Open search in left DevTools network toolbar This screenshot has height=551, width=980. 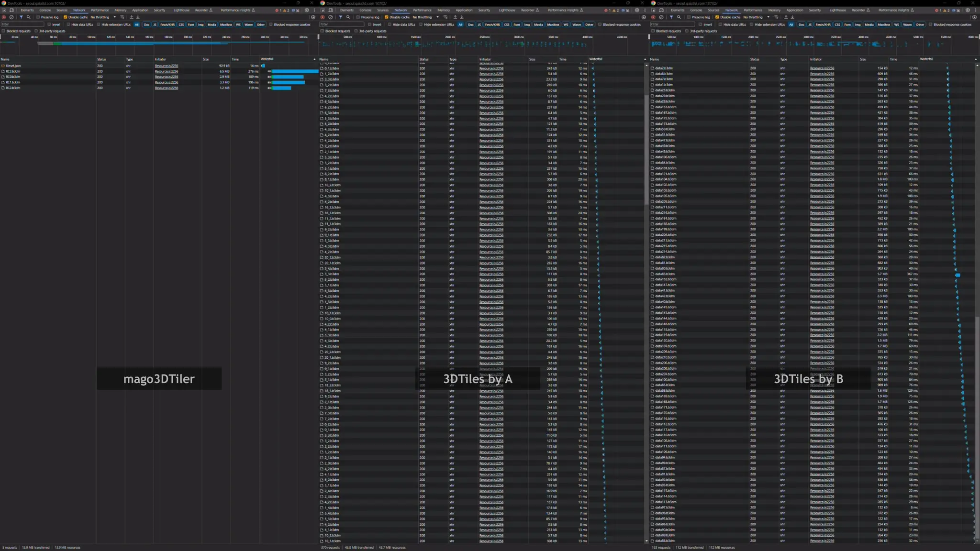28,17
